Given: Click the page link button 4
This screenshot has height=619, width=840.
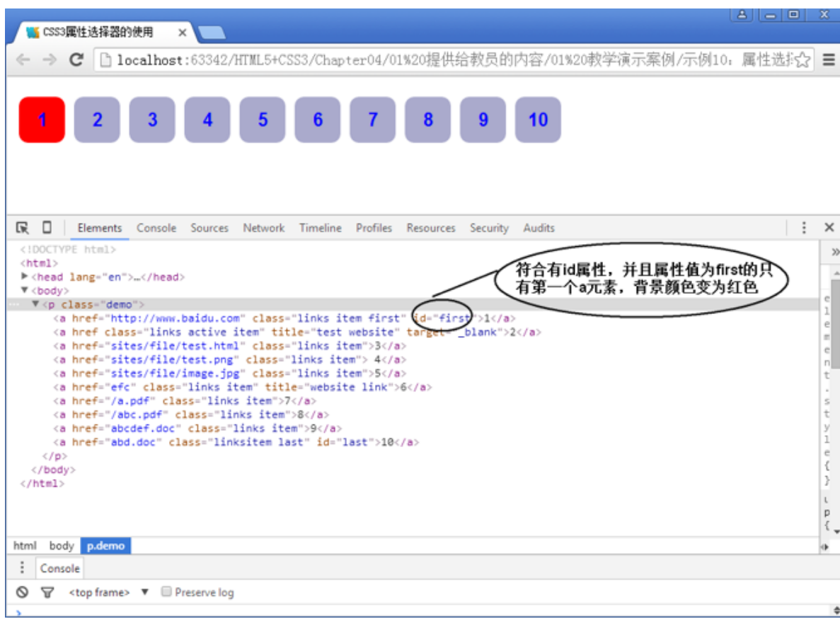Looking at the screenshot, I should pos(207,120).
